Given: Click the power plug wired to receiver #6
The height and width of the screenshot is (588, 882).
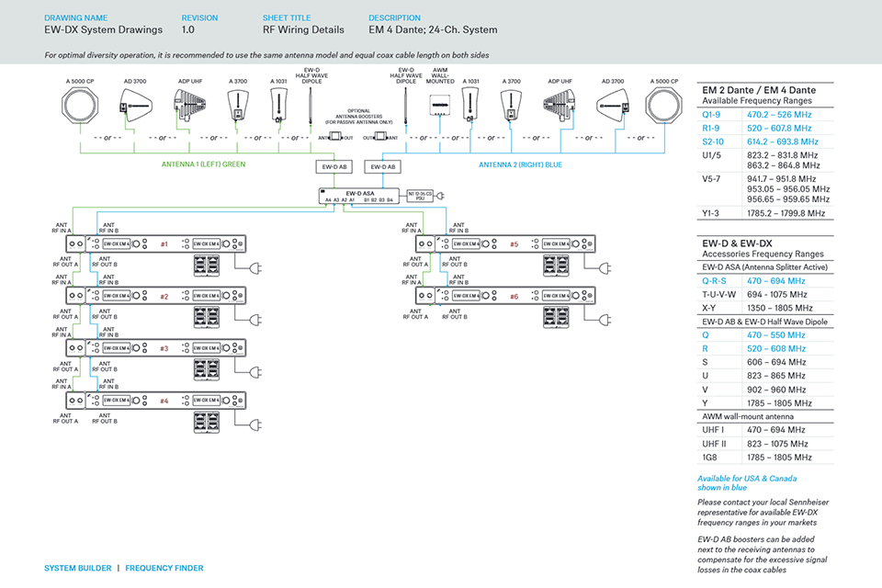Looking at the screenshot, I should tap(605, 320).
